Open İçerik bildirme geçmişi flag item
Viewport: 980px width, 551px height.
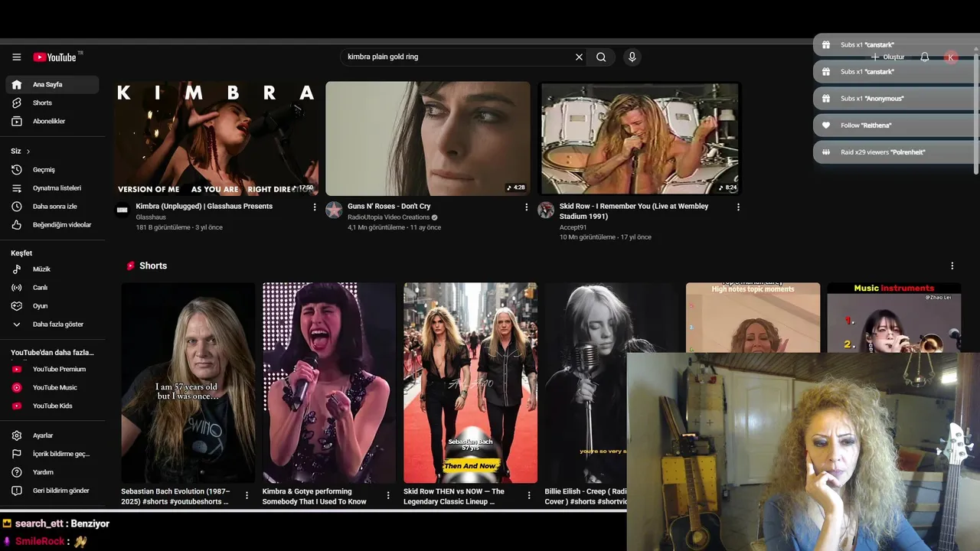pos(52,454)
